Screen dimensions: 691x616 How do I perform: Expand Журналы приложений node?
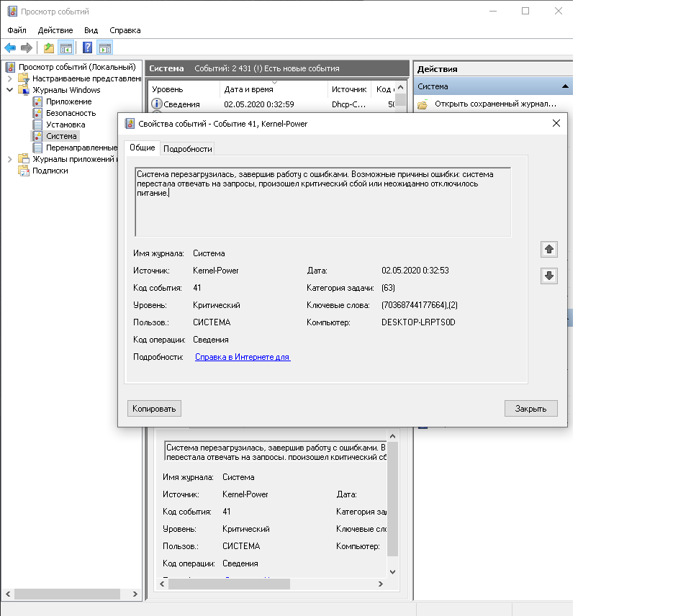(9, 159)
